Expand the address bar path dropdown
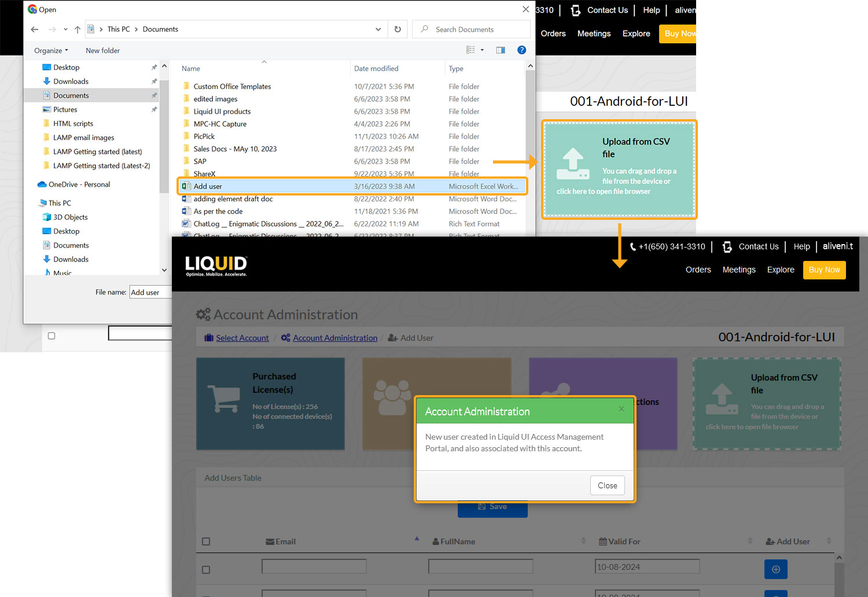Screen dimensions: 868x597 [x=378, y=30]
